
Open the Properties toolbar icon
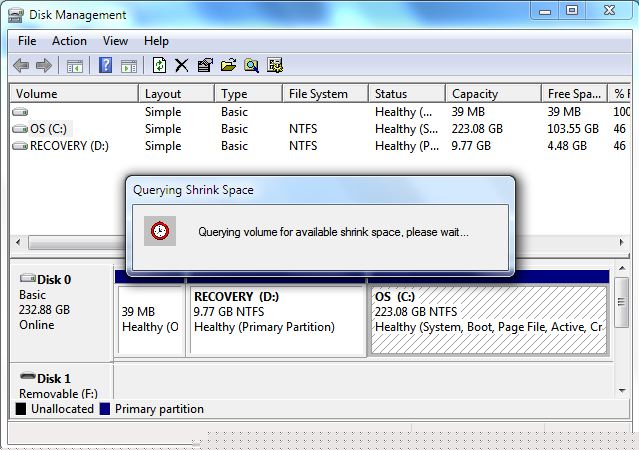(x=205, y=65)
